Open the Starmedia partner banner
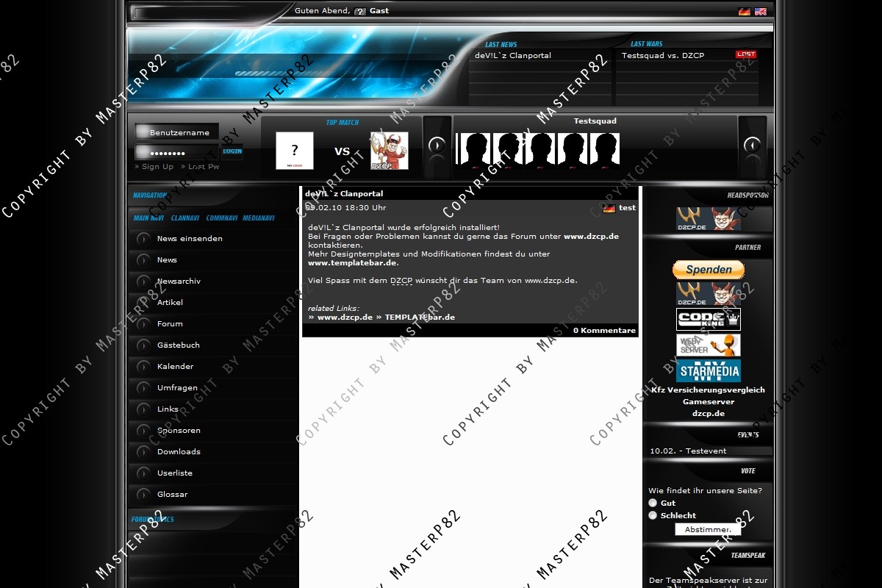This screenshot has width=882, height=588. 709,370
